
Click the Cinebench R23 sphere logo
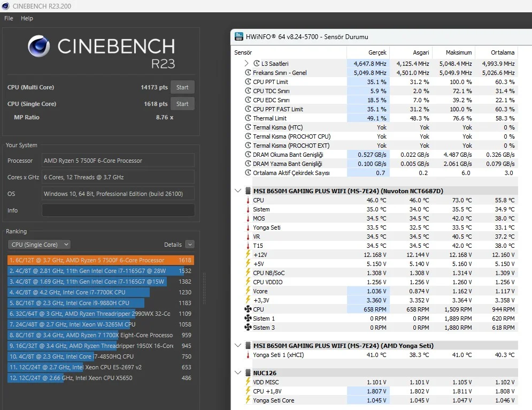tap(38, 46)
